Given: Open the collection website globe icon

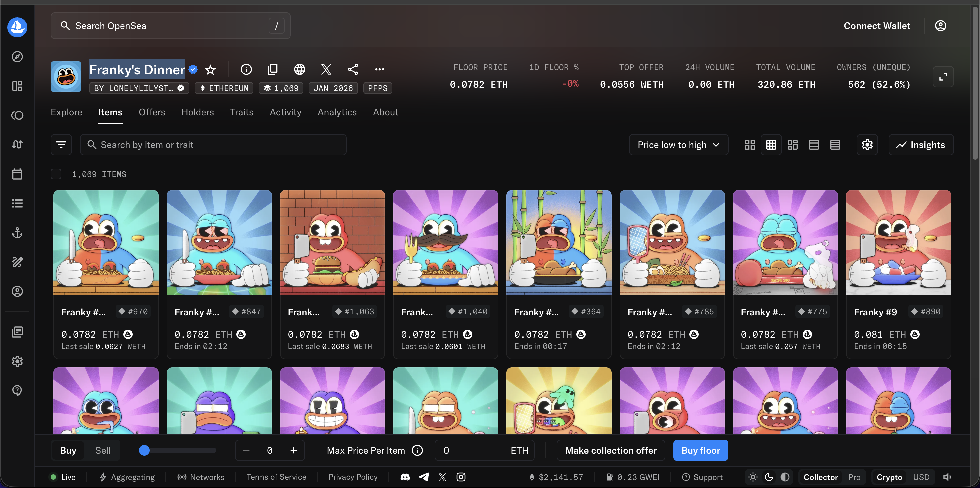Looking at the screenshot, I should 299,69.
